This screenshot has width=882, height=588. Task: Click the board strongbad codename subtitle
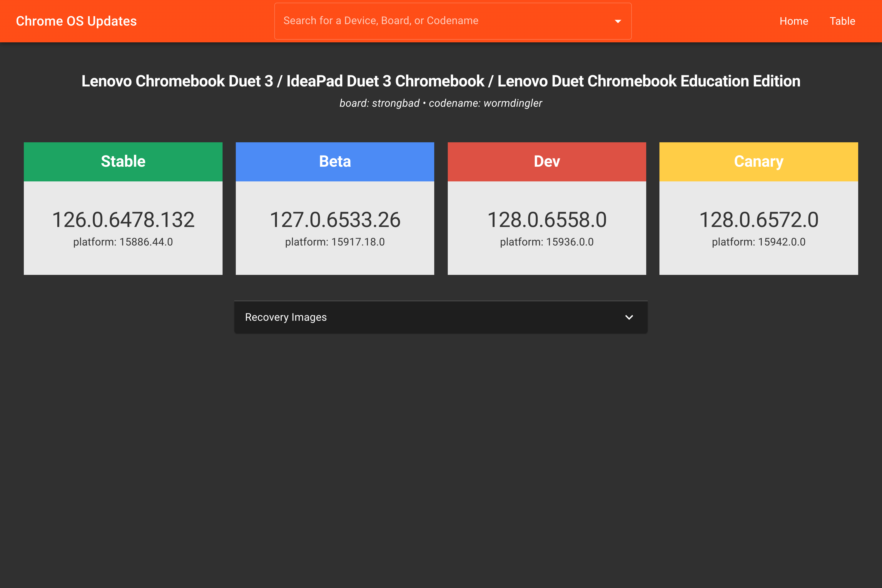tap(441, 103)
